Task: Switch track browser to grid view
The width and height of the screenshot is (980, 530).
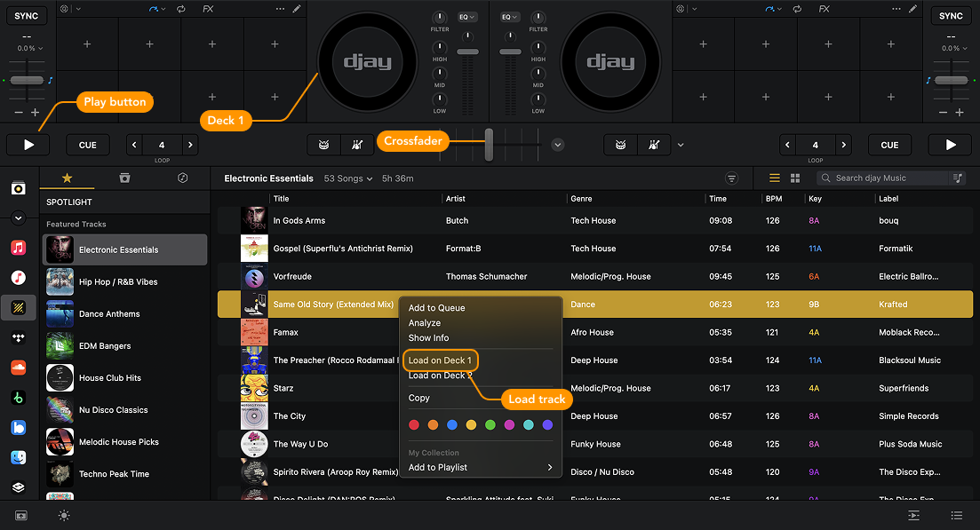Action: pos(795,178)
